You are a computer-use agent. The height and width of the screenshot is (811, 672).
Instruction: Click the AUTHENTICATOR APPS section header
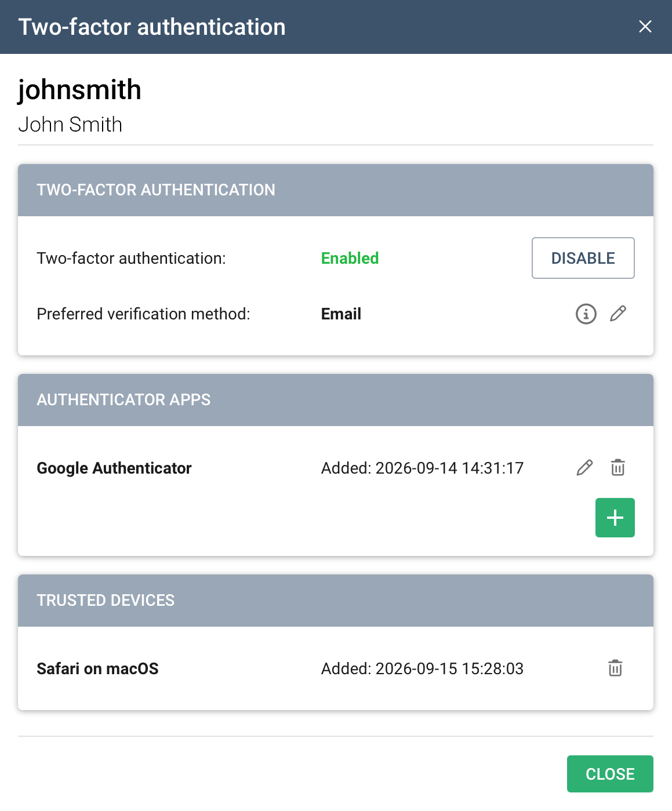[x=336, y=399]
